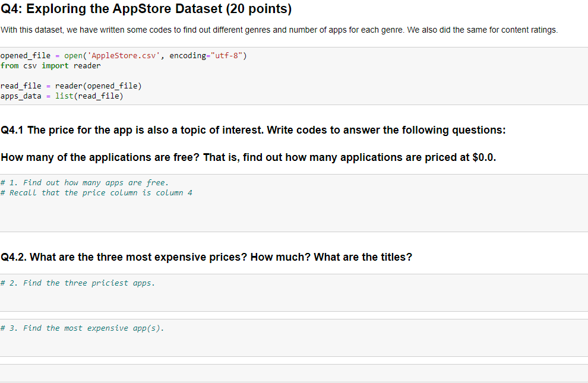Click the apps_data = list(read_file) line
The height and width of the screenshot is (383, 588).
tap(62, 96)
